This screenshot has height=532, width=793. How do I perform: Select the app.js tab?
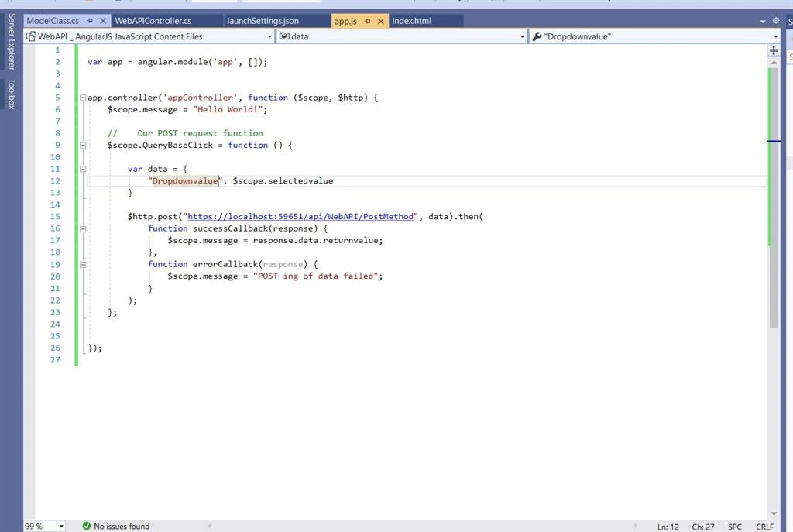click(x=345, y=21)
